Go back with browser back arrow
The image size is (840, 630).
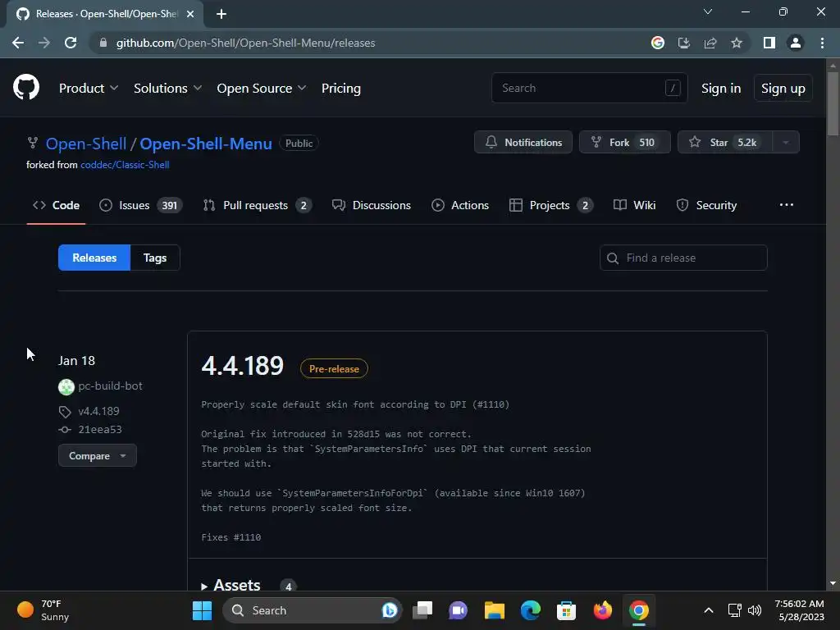(18, 43)
